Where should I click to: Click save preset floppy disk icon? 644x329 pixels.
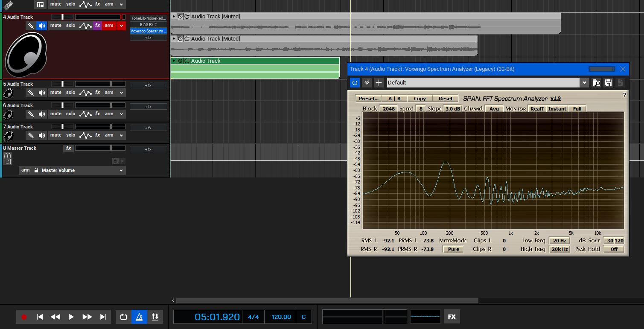pos(609,82)
